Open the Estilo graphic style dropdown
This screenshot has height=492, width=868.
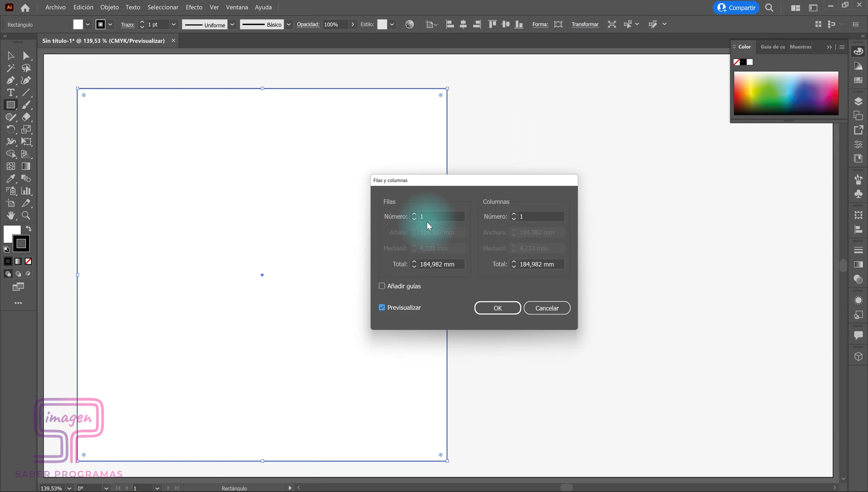click(392, 24)
